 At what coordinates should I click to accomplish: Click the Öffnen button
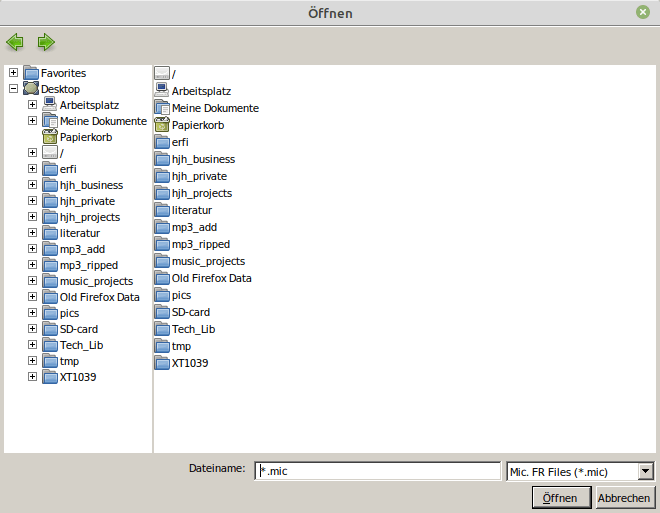[562, 498]
